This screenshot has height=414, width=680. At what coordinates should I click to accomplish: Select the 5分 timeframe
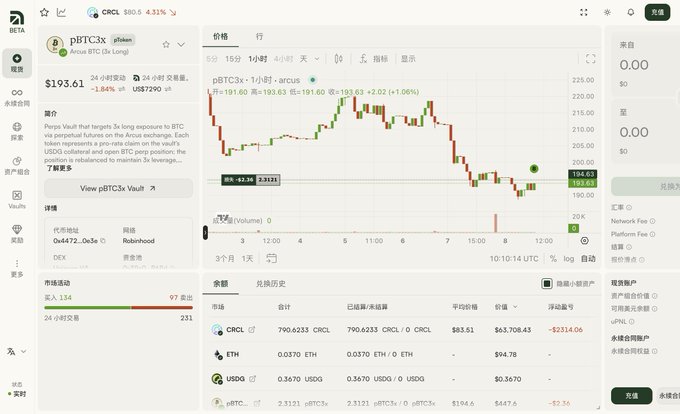[x=212, y=59]
